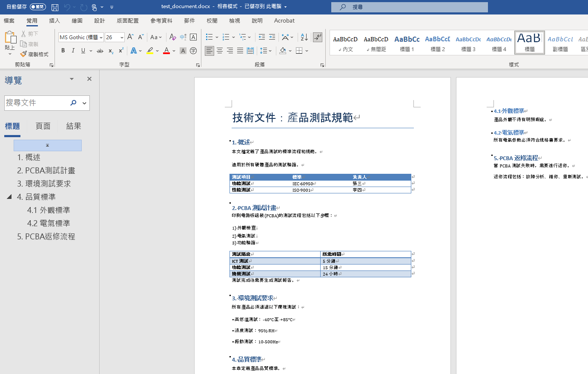The width and height of the screenshot is (588, 374).
Task: Toggle bold formatting
Action: coord(63,51)
